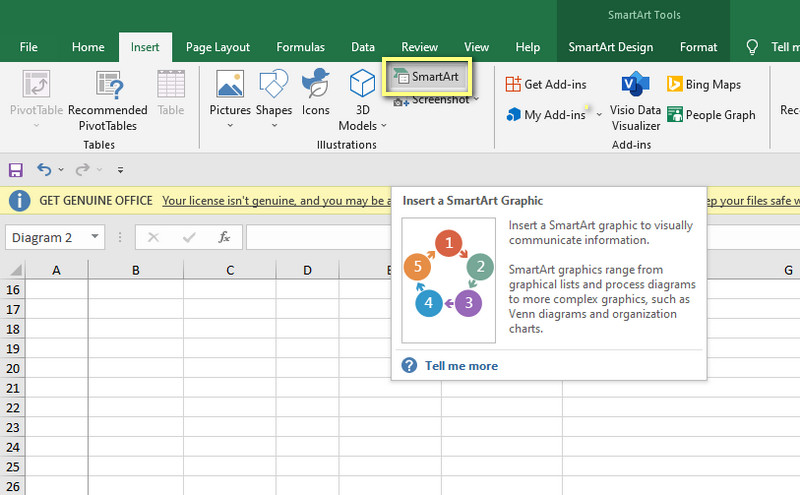Click the "GET GENUINE OFFICE" text
Image resolution: width=800 pixels, height=495 pixels.
click(x=96, y=201)
